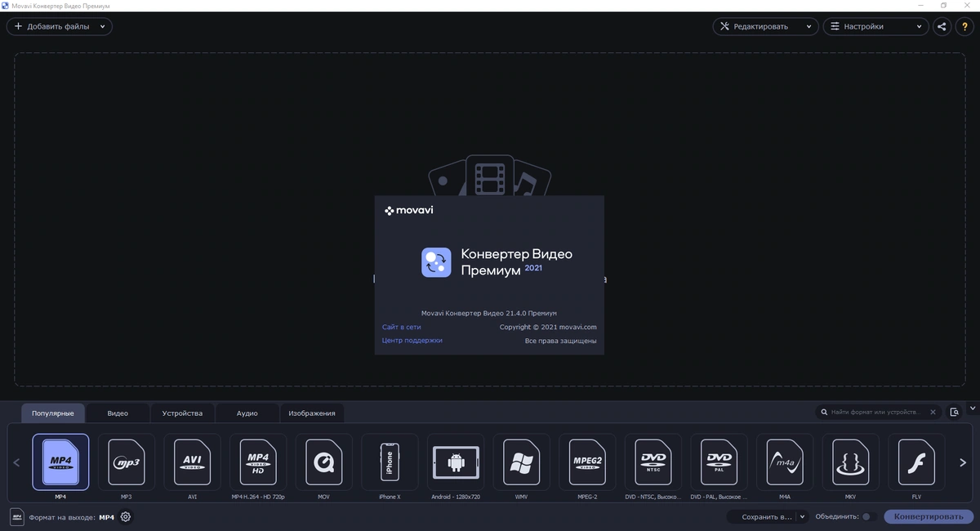Viewport: 980px width, 531px height.
Task: Open the share icon in top toolbar
Action: tap(942, 26)
